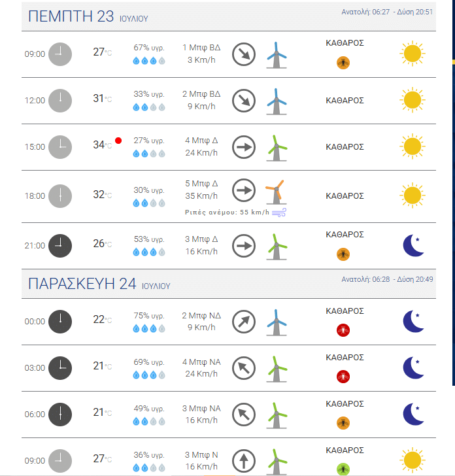Screen dimensions: 455x476
Task: Click the wind gust icon beside 55 km/h
Action: [x=279, y=212]
